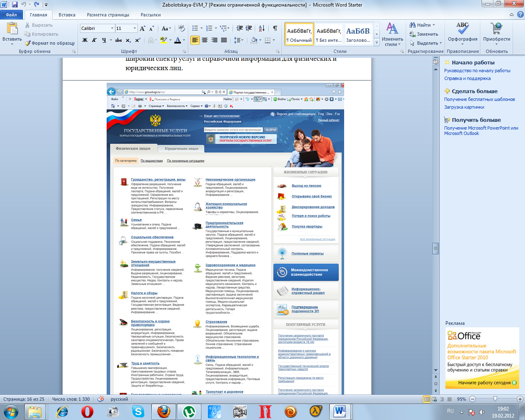The width and height of the screenshot is (525, 420).
Task: Click the Grow Font icon
Action: pos(142,28)
